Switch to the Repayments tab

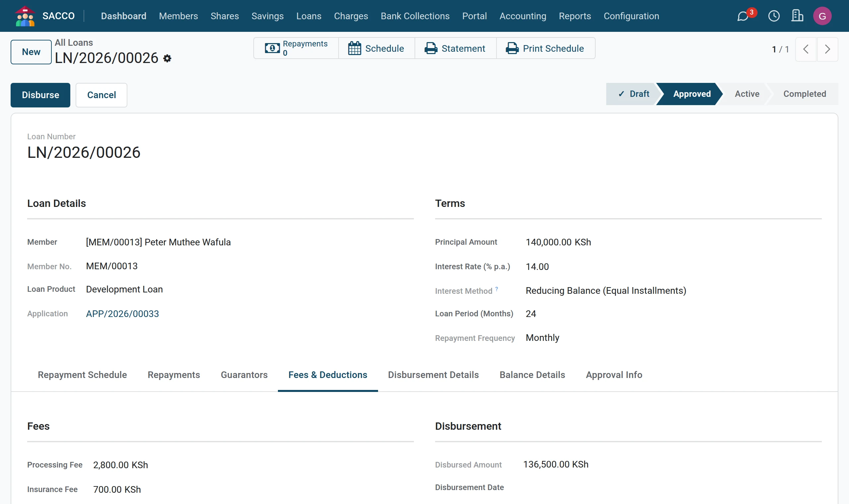tap(173, 375)
